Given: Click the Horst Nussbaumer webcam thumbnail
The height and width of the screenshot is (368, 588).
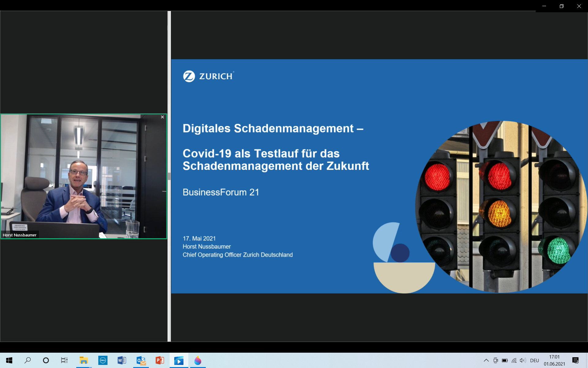Looking at the screenshot, I should 83,176.
